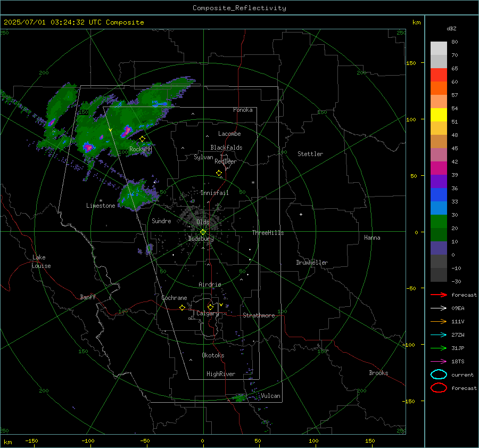Viewport: 479px width, 448px height.
Task: Click the Brooks label
Action: click(x=378, y=373)
